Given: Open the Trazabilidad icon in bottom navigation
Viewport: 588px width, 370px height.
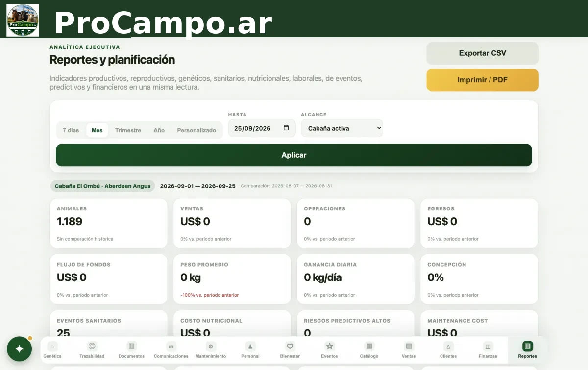Looking at the screenshot, I should tap(92, 346).
